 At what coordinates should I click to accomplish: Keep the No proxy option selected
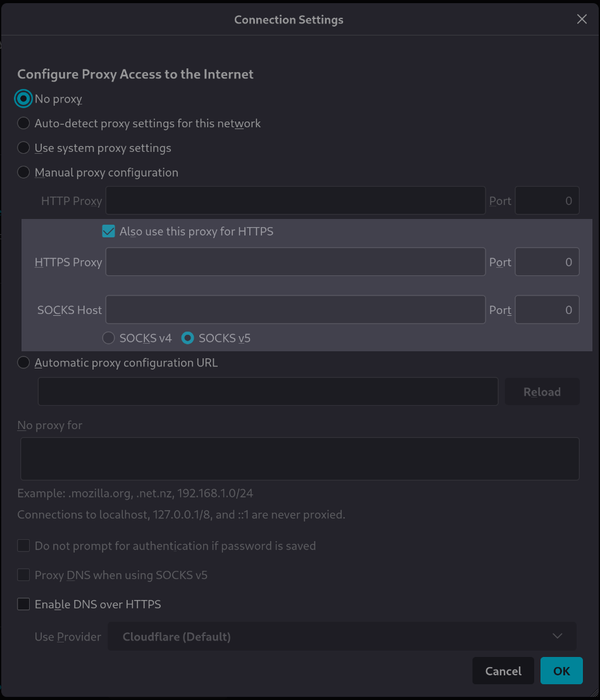point(23,99)
